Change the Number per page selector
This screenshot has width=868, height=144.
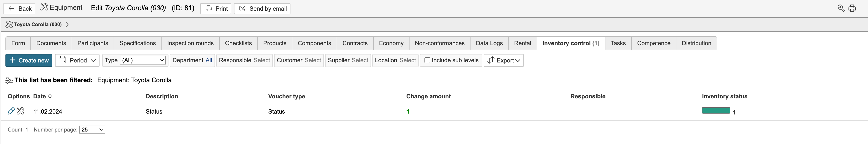click(x=92, y=129)
